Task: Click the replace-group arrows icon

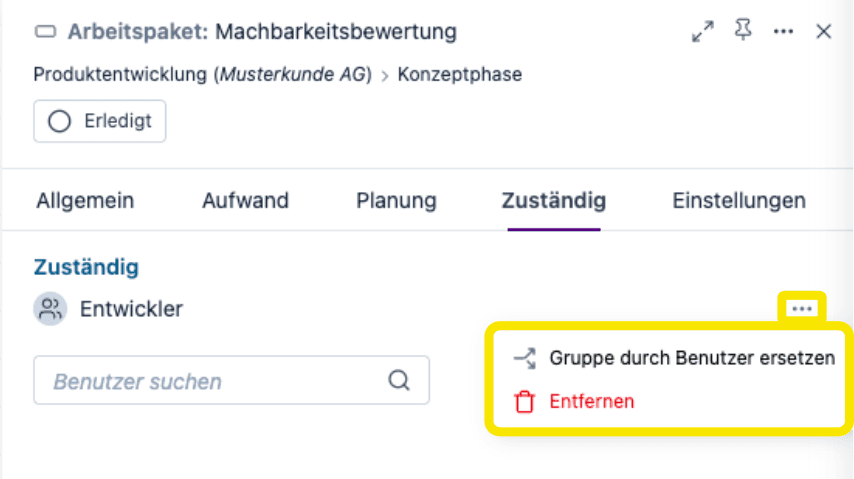Action: coord(525,359)
